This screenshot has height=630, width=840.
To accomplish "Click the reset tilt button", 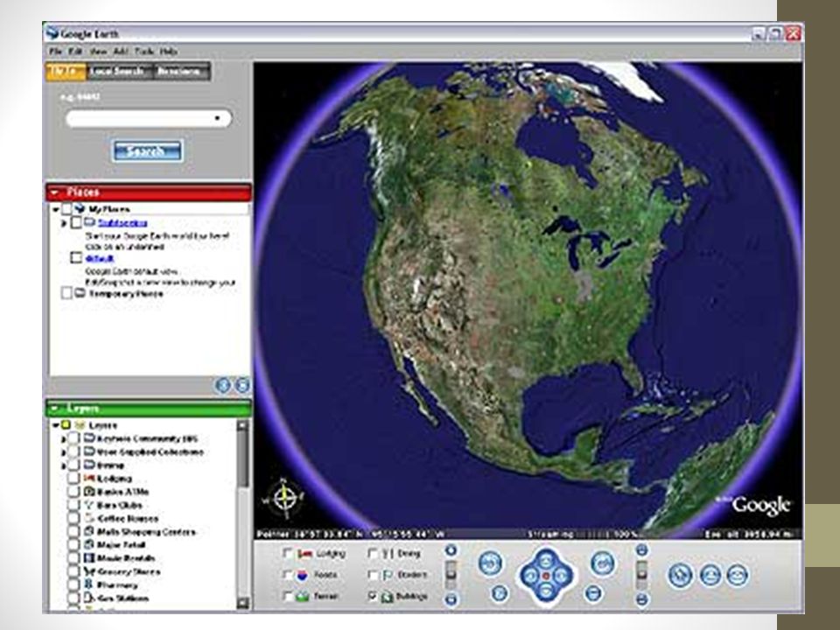I will click(x=593, y=593).
